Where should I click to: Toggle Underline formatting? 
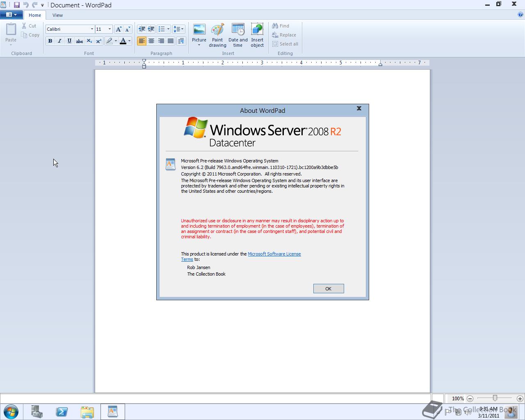click(x=69, y=41)
